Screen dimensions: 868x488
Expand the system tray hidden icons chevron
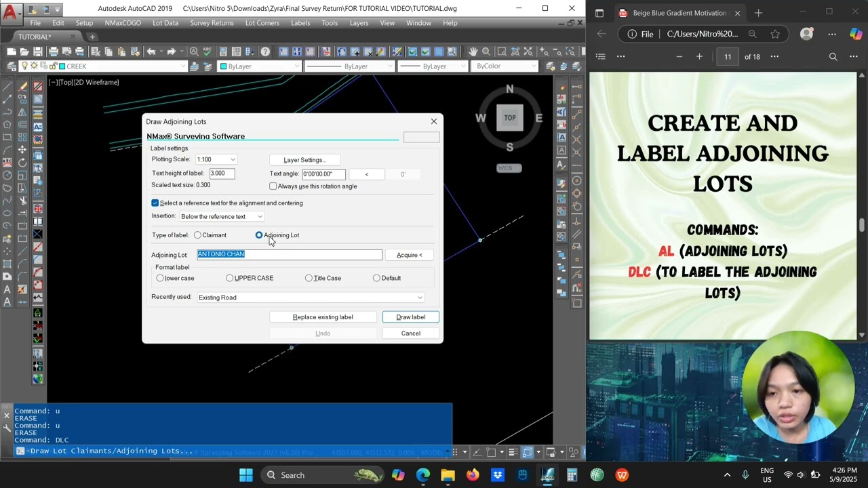click(727, 475)
